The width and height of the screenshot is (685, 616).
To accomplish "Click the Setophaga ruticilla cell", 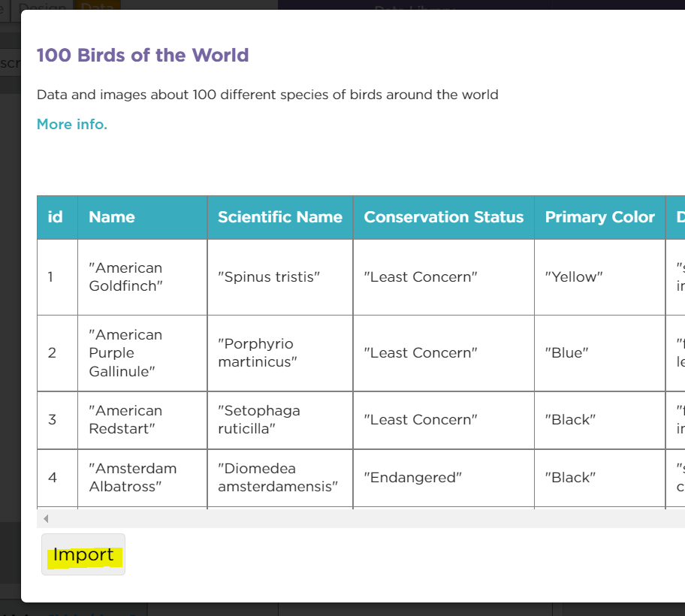I will (259, 420).
